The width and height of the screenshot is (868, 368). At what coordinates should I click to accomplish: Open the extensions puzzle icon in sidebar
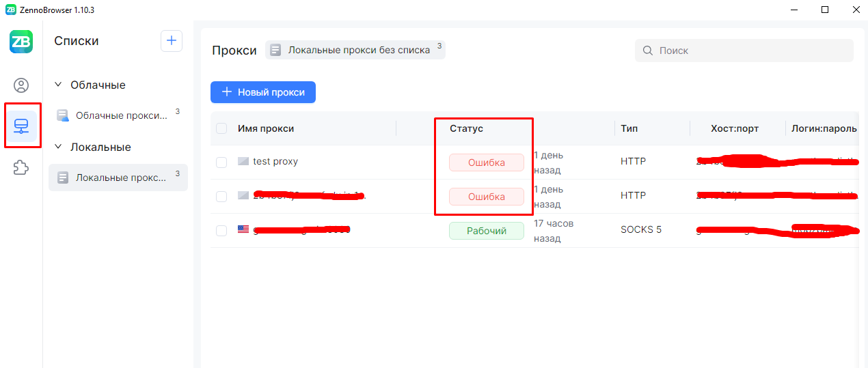21,167
